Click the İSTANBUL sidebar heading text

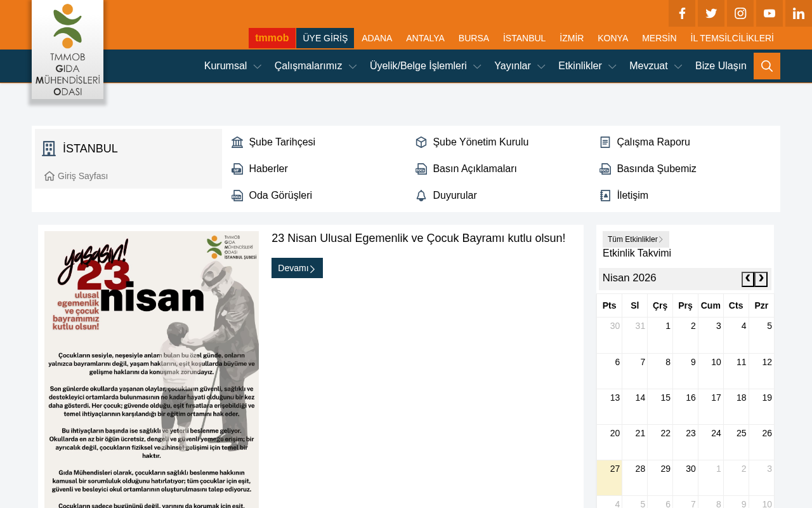(x=90, y=149)
